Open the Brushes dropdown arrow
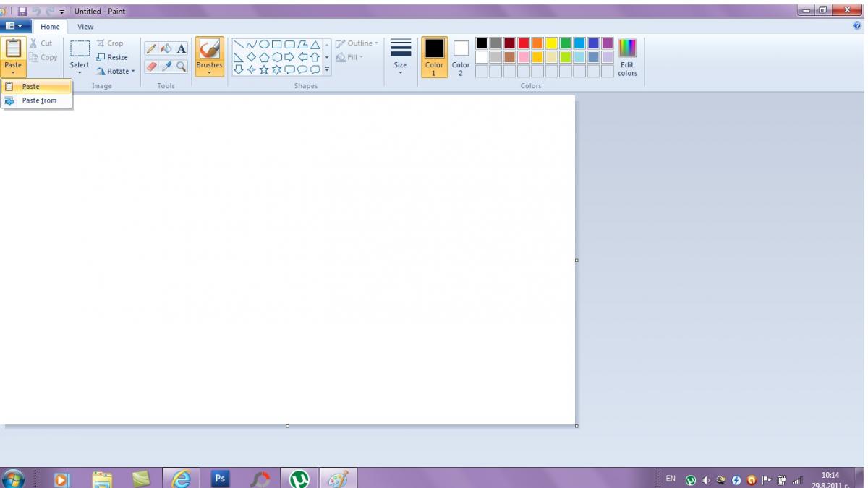The height and width of the screenshot is (488, 868). click(x=209, y=73)
